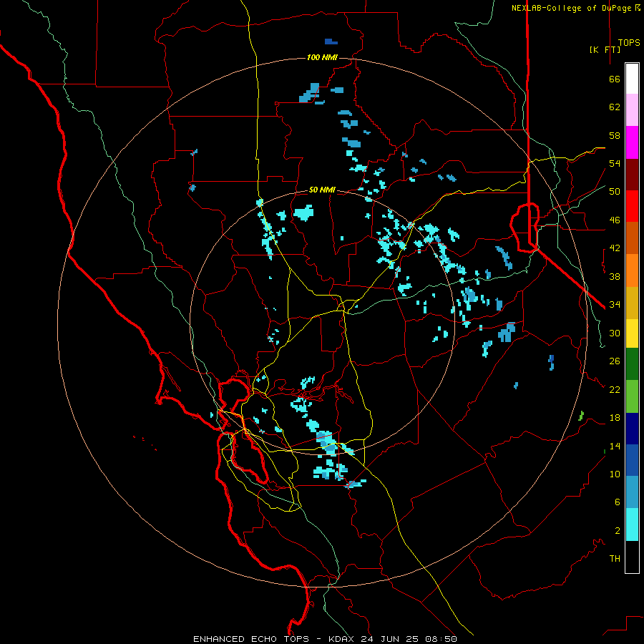This screenshot has height=644, width=644.
Task: Click the "NEXLAB-College of DuPage" credit text
Action: point(572,8)
